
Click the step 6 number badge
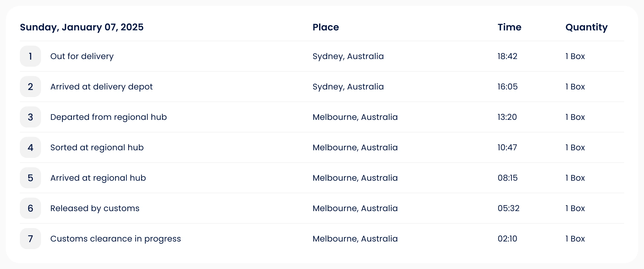[x=30, y=208]
